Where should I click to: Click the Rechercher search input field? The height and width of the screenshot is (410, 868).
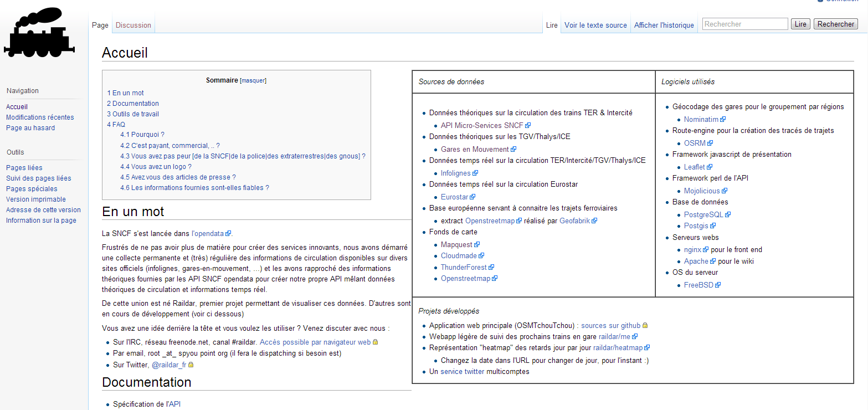tap(745, 24)
